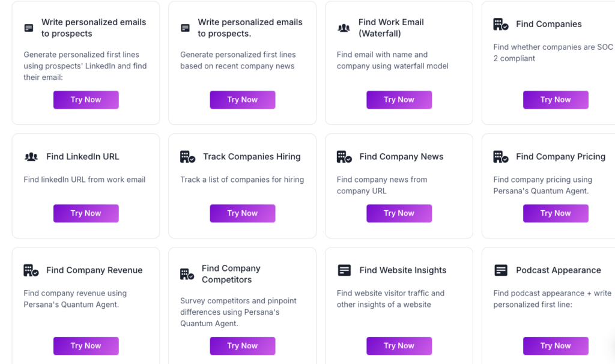The width and height of the screenshot is (615, 364).
Task: Hit Try Now on Find Company Revenue
Action: pyautogui.click(x=86, y=346)
